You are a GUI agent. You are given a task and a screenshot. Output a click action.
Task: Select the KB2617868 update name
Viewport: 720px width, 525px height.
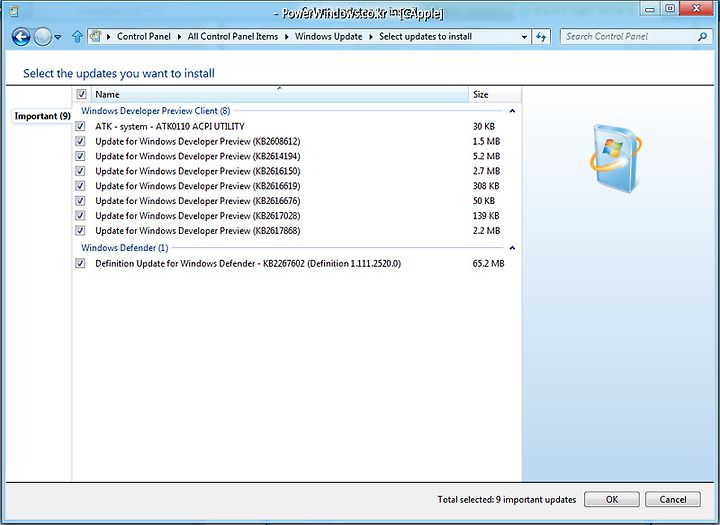tap(197, 231)
